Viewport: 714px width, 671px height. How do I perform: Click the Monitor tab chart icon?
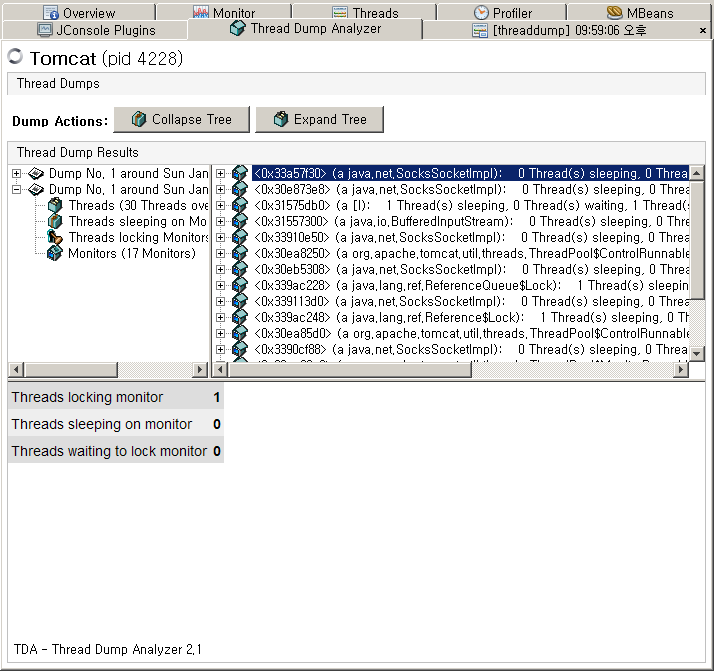[x=200, y=13]
